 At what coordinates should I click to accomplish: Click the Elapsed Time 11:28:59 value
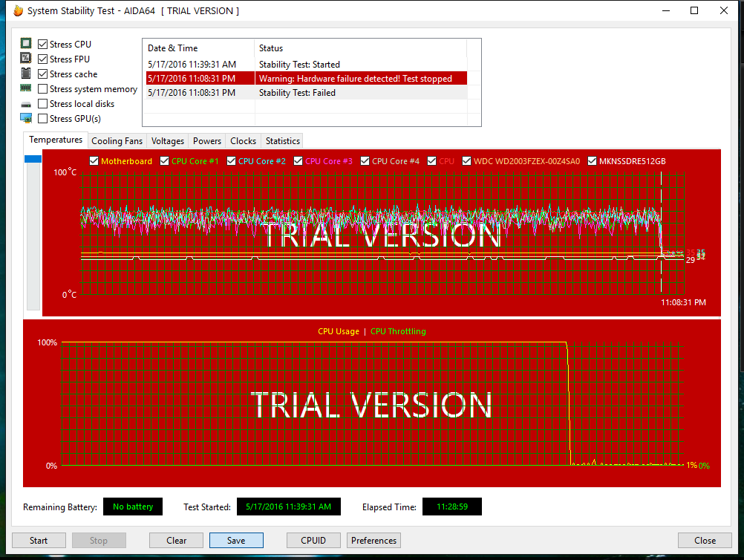(x=452, y=507)
